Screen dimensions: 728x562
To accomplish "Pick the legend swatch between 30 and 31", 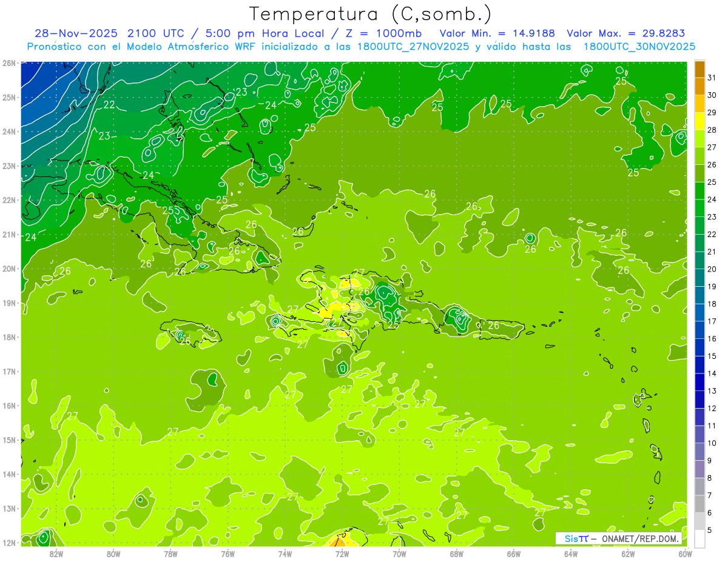I will pos(699,87).
